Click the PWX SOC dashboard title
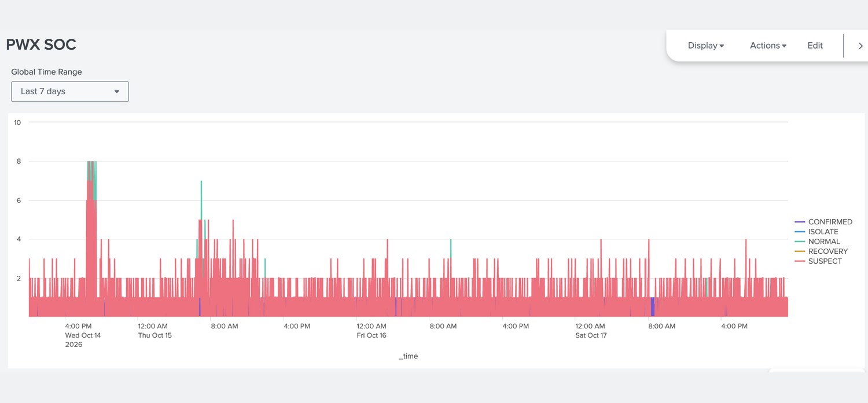The height and width of the screenshot is (403, 868). (41, 45)
